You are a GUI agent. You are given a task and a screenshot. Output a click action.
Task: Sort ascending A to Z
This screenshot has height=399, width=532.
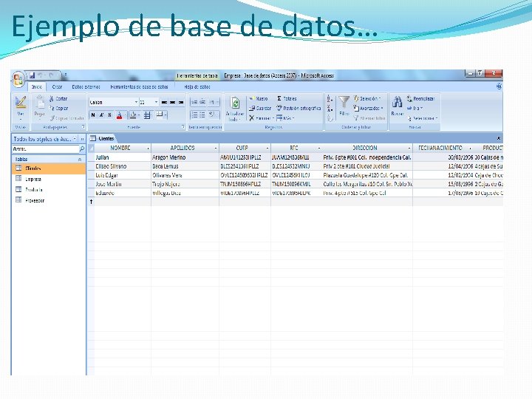pyautogui.click(x=330, y=99)
